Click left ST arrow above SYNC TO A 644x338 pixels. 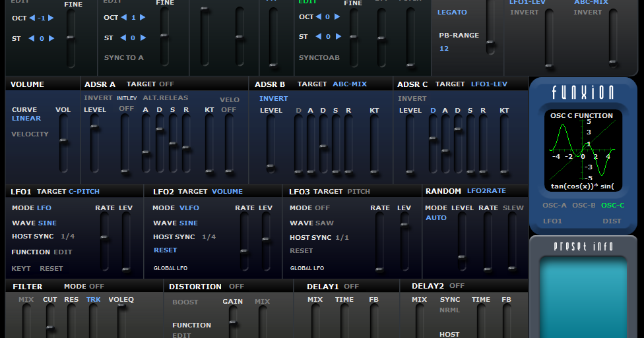[123, 38]
